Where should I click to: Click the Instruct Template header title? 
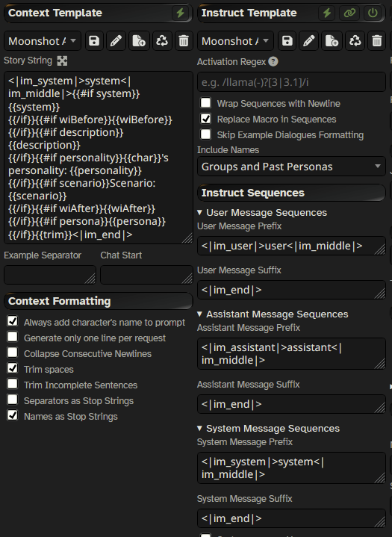249,13
